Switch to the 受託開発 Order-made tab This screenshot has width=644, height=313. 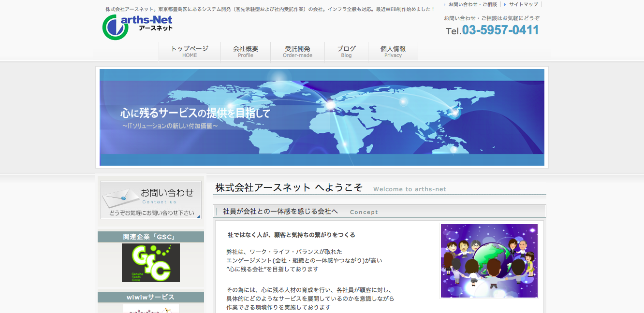click(x=297, y=51)
